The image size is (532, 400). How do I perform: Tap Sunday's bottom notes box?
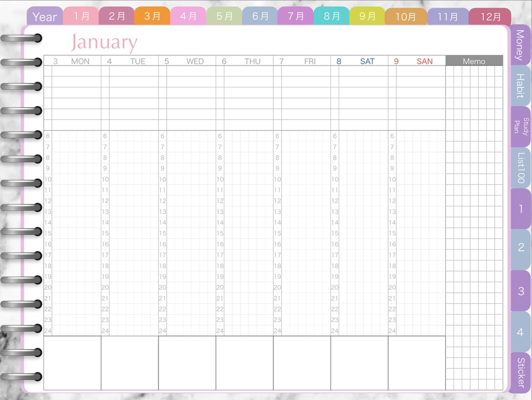[417, 363]
